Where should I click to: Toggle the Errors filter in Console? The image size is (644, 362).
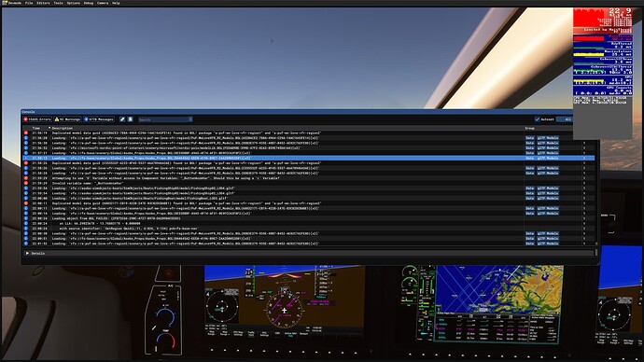[37, 119]
